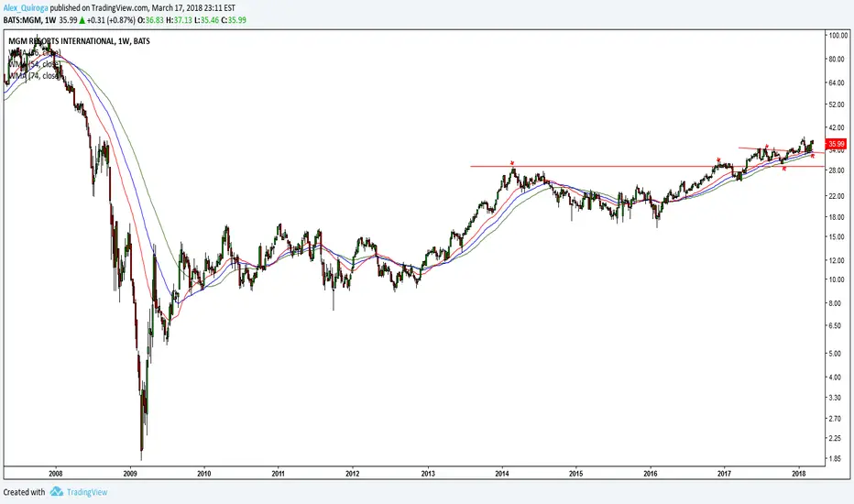Image resolution: width=854 pixels, height=504 pixels.
Task: Click the BATS:MGM, 1W symbol text
Action: click(30, 20)
